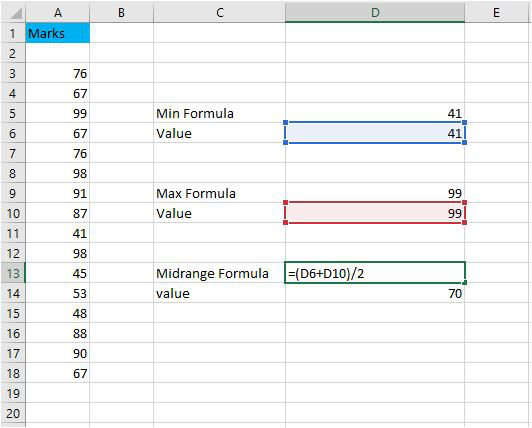This screenshot has width=532, height=428.
Task: Select column E header
Action: click(x=496, y=13)
